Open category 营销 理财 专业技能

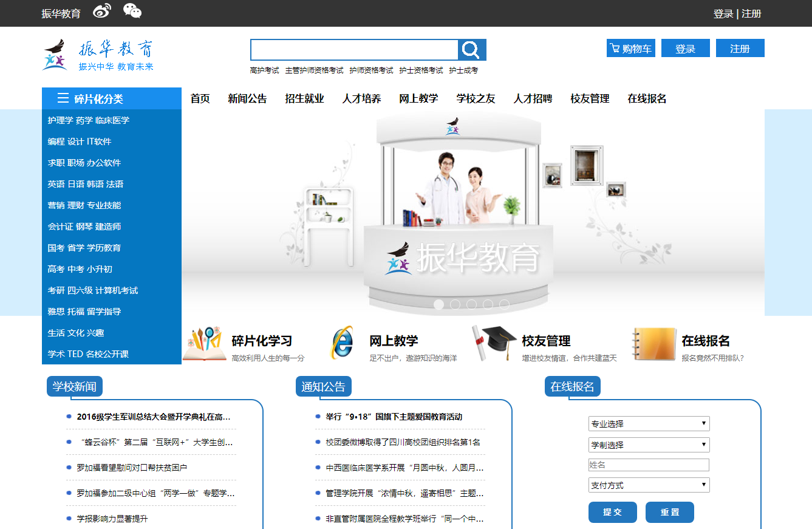pyautogui.click(x=112, y=205)
